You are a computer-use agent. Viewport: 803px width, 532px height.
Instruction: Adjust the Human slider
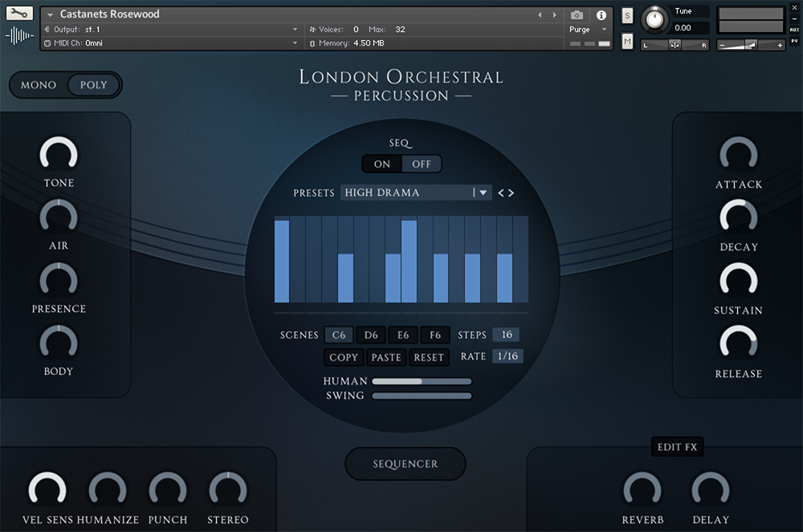pos(422,382)
